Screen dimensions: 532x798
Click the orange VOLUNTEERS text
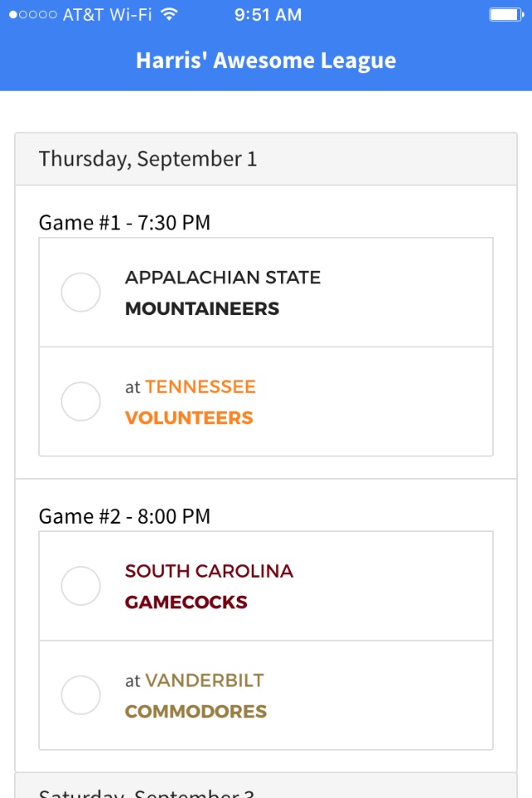[189, 417]
